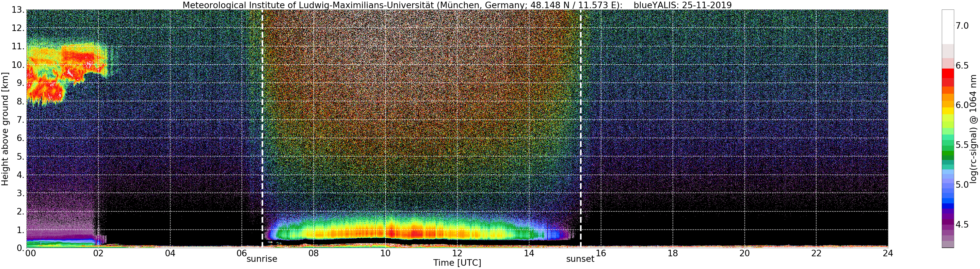Click the blue colorbar segment near 5.0

tap(948, 201)
